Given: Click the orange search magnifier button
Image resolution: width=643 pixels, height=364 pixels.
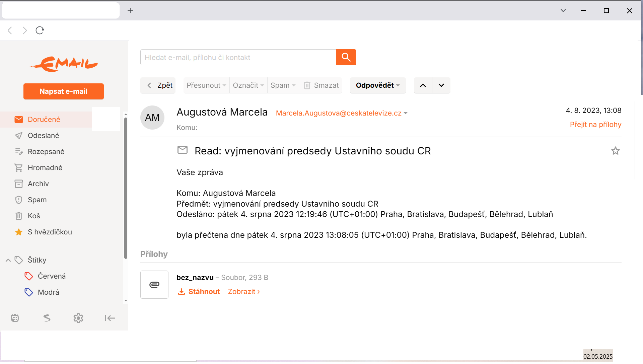Looking at the screenshot, I should (346, 57).
